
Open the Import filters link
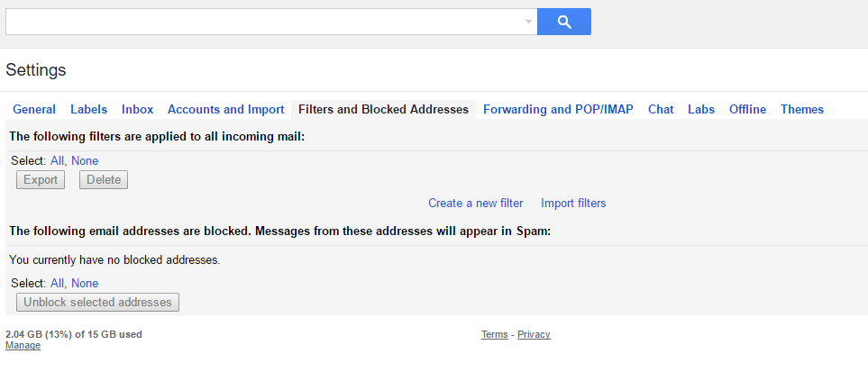click(573, 203)
